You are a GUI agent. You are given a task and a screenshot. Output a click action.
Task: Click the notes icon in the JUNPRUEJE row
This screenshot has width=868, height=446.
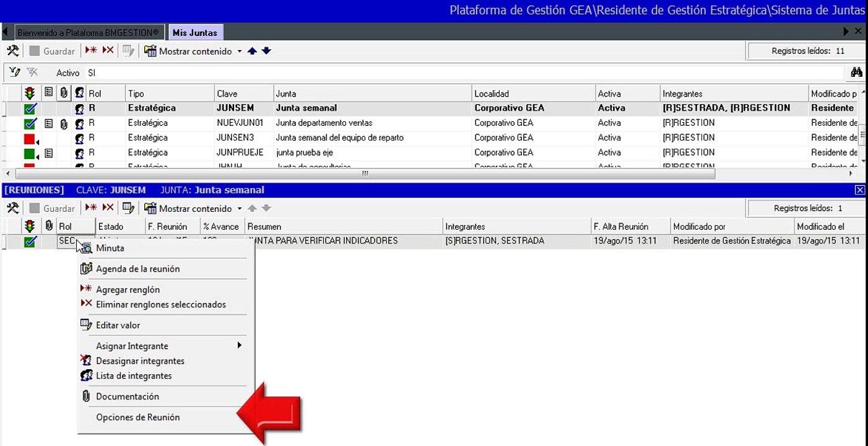(48, 153)
